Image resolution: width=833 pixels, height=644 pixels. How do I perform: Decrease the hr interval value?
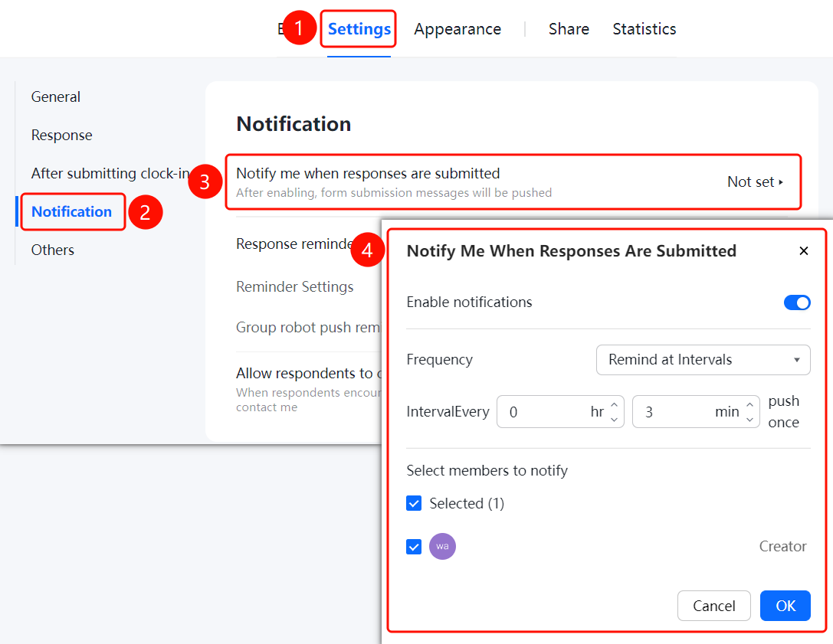point(614,420)
